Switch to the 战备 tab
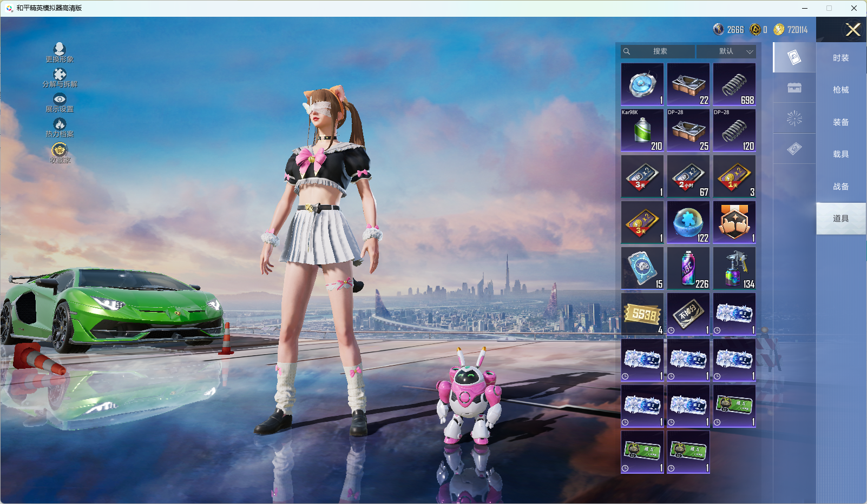This screenshot has width=867, height=504. tap(841, 187)
